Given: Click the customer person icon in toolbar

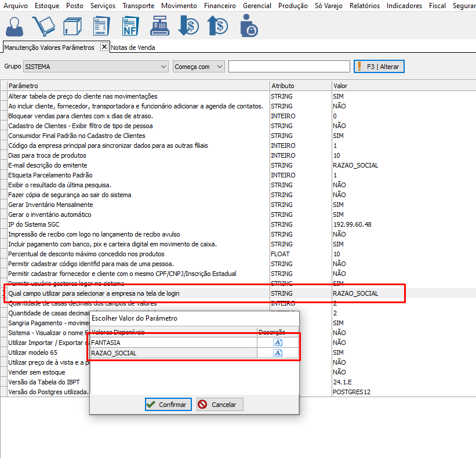Looking at the screenshot, I should (14, 26).
